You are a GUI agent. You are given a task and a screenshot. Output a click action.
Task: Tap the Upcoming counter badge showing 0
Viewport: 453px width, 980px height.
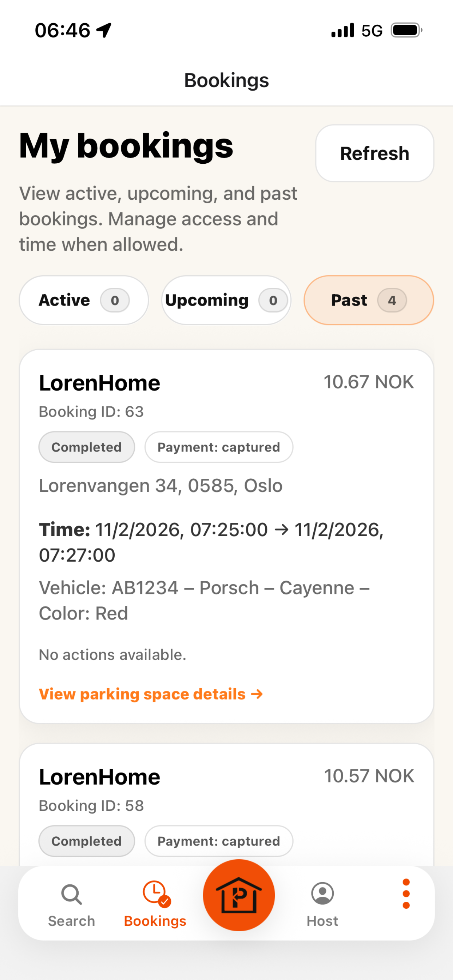[x=273, y=300]
